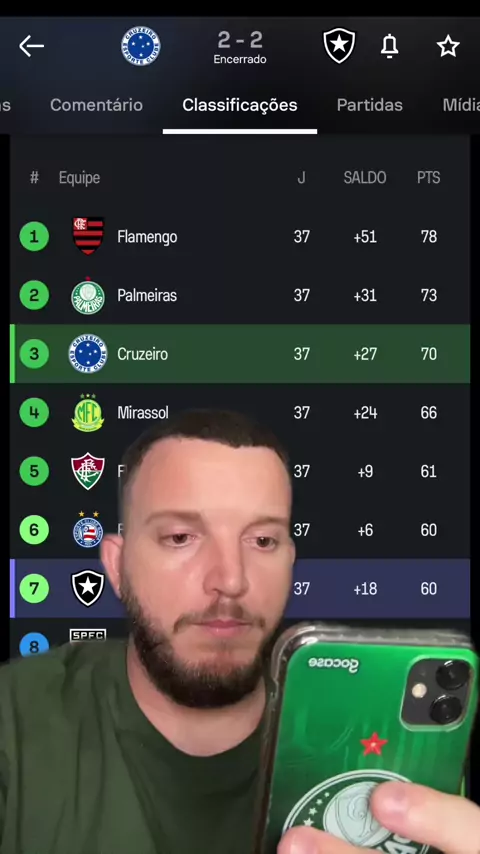This screenshot has height=854, width=480.
Task: Click the Fluminense crest icon
Action: click(88, 471)
